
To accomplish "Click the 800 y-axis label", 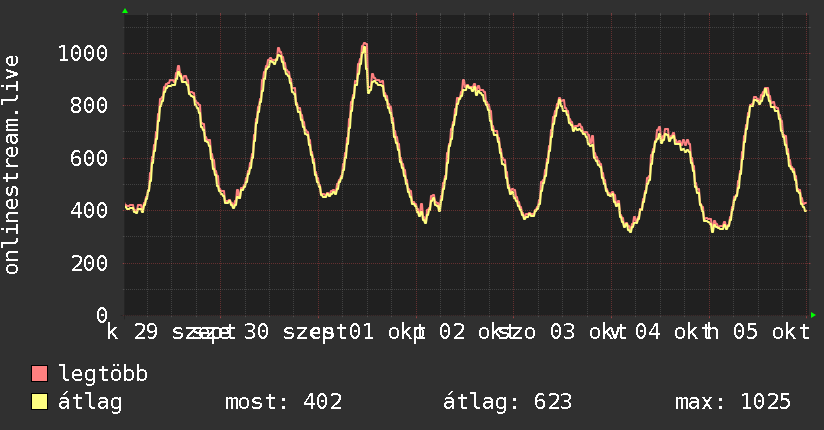I will pyautogui.click(x=89, y=106).
